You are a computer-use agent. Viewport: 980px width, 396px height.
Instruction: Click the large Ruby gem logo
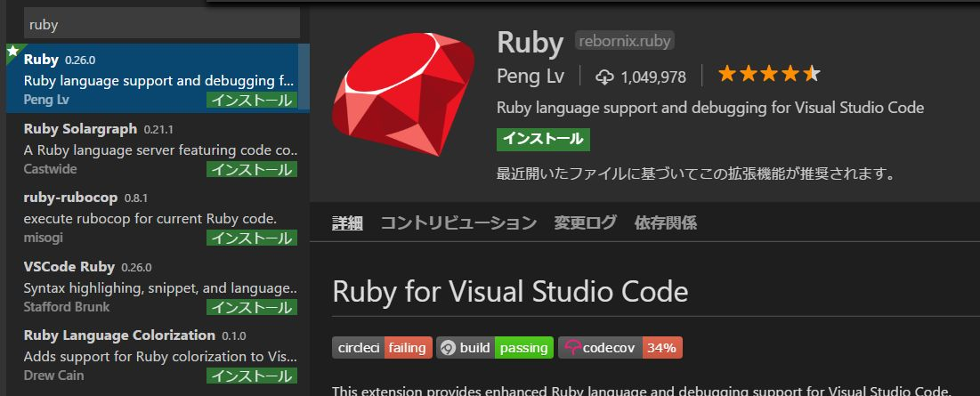click(403, 93)
